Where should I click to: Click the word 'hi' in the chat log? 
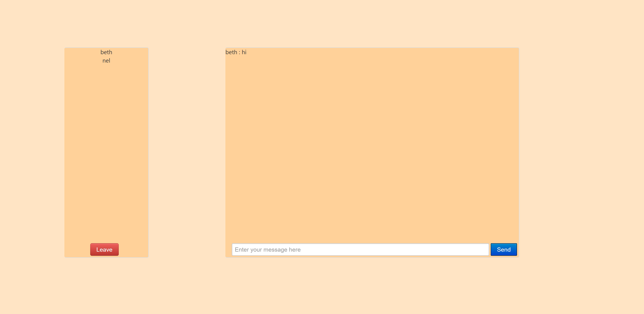click(x=244, y=52)
